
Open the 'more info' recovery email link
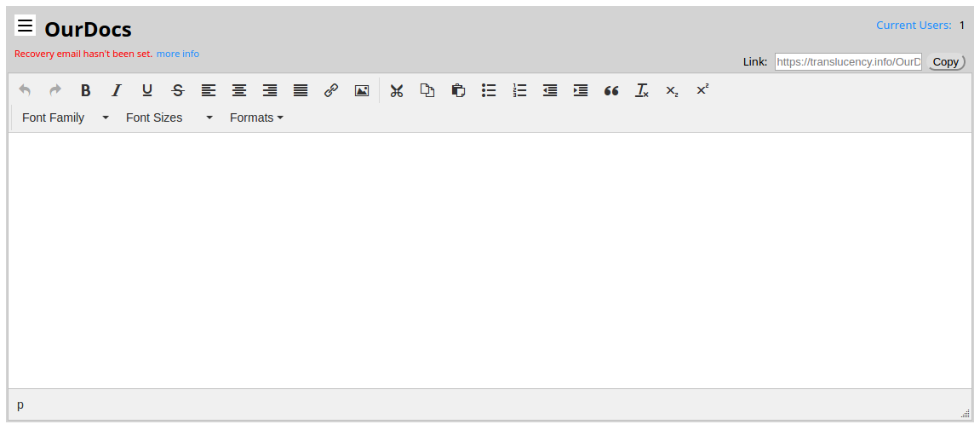pyautogui.click(x=177, y=54)
